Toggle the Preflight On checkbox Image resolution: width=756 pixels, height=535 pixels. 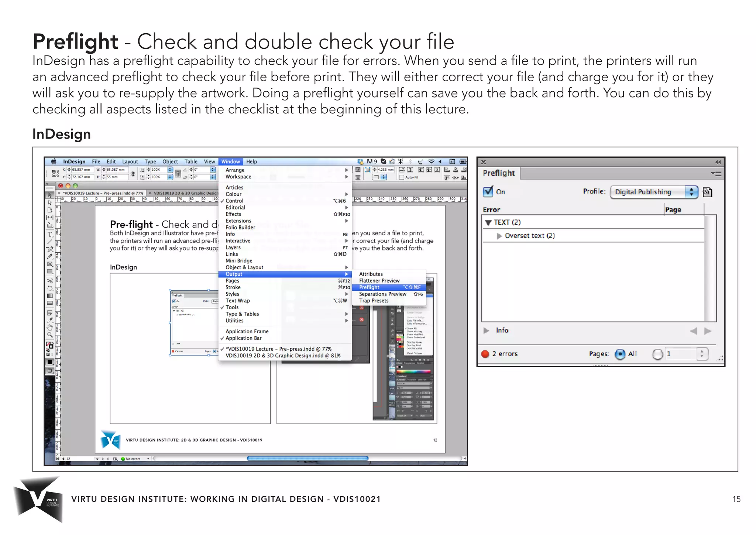(x=488, y=191)
